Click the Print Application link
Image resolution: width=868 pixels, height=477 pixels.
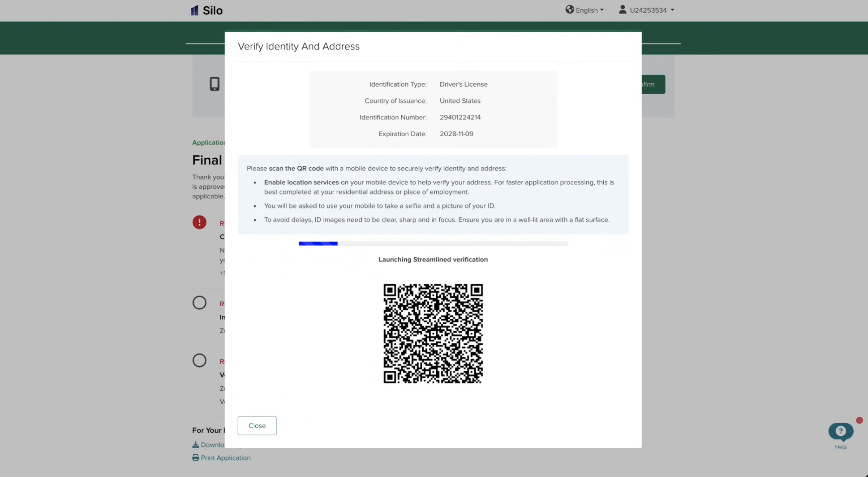pyautogui.click(x=225, y=458)
